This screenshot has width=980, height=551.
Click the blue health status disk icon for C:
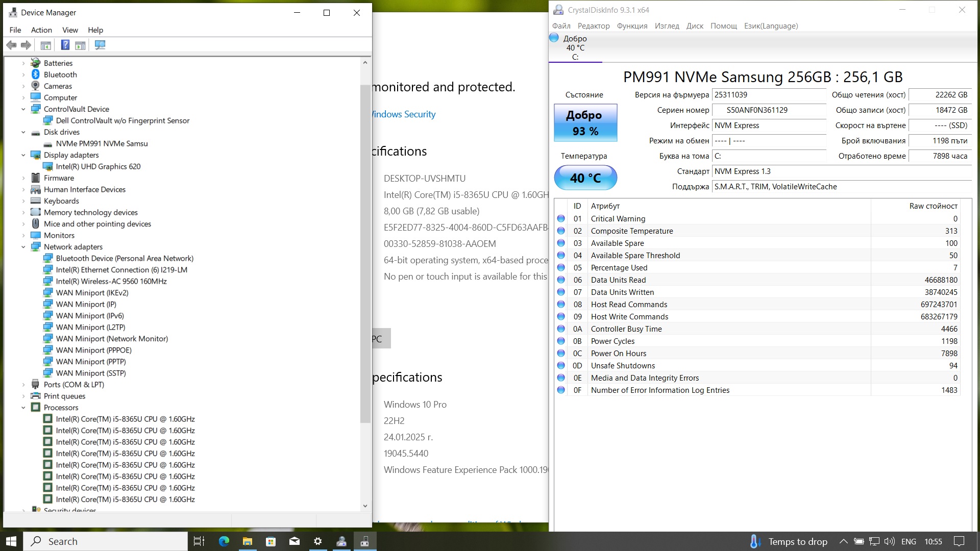tap(554, 38)
